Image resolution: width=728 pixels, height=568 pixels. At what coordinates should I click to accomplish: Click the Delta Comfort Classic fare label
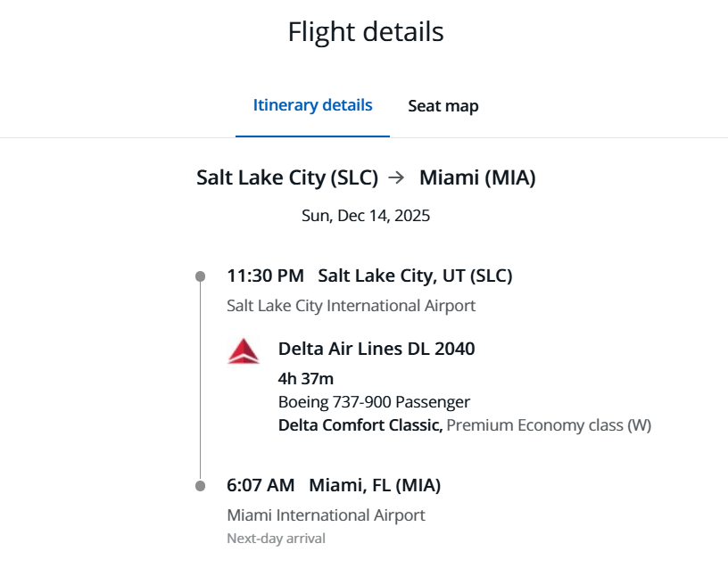click(x=360, y=425)
